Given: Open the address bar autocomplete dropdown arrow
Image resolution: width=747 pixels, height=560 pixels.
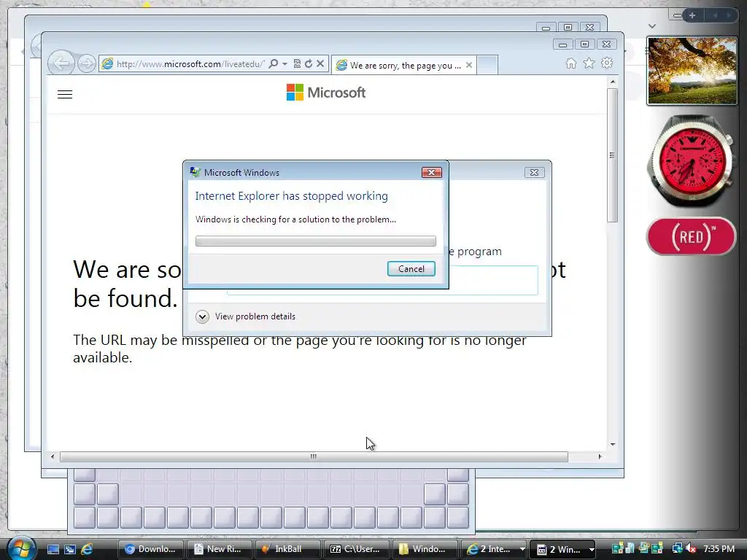Looking at the screenshot, I should click(x=285, y=63).
